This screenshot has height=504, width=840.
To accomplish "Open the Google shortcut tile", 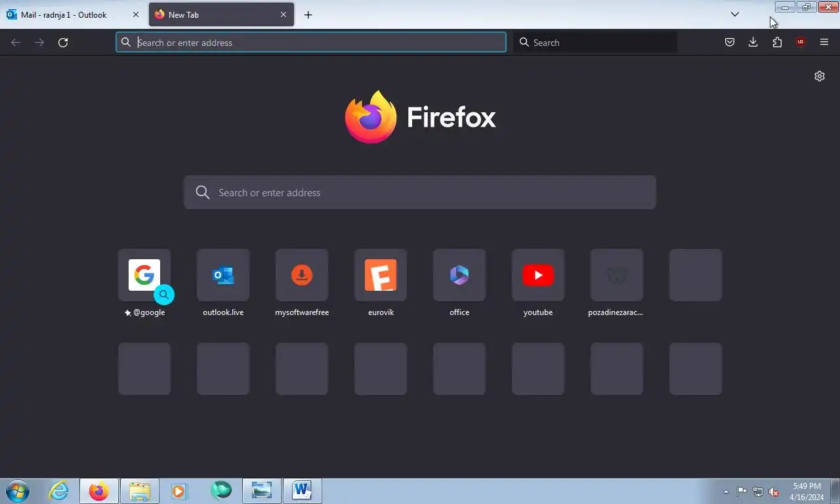I will pyautogui.click(x=144, y=275).
